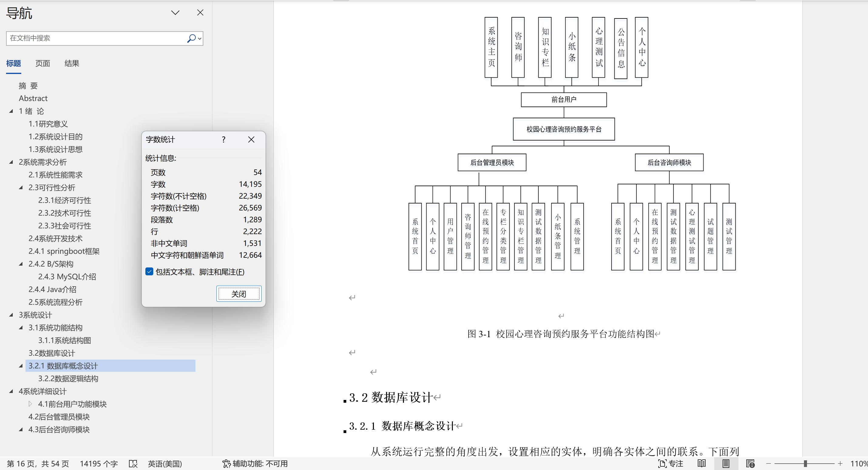The image size is (868, 470).
Task: Collapse the 2.4.2 B/S架构 heading
Action: (21, 264)
